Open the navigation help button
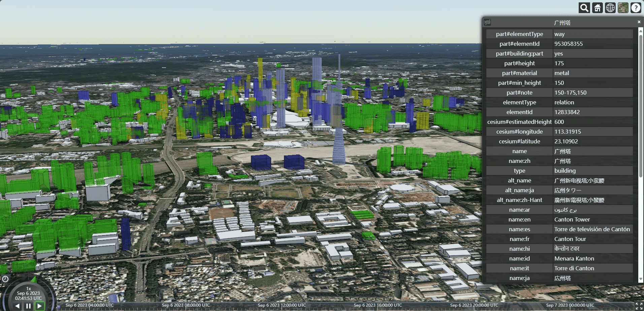 coord(636,8)
